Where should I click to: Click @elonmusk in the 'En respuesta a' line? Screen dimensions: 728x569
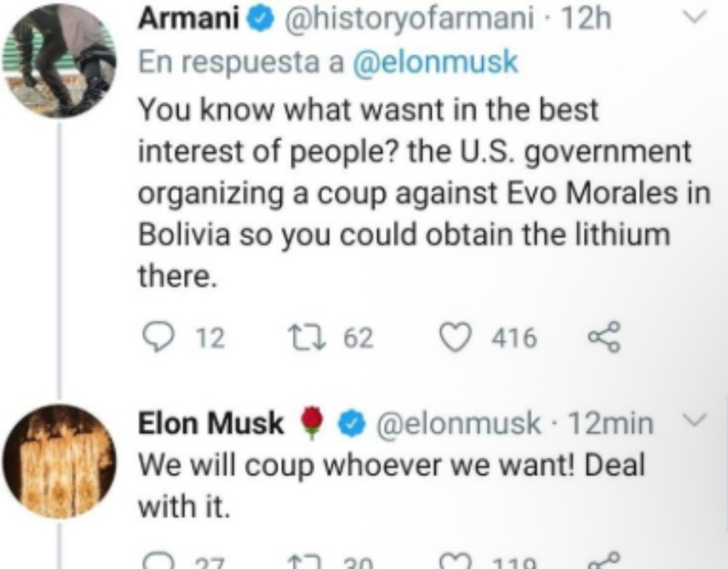coord(424,63)
